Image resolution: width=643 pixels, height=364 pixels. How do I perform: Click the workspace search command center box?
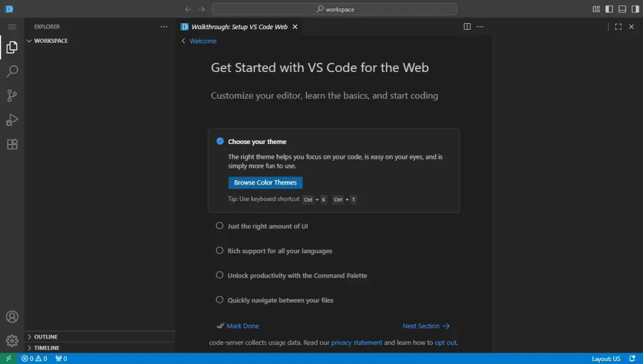[335, 9]
